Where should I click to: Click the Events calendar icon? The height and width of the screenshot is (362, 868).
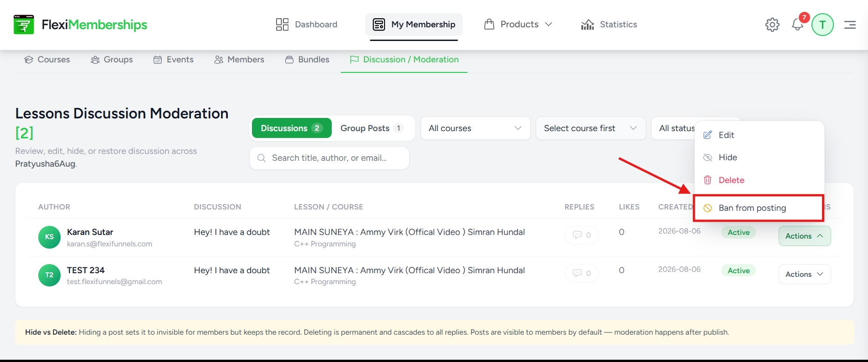click(x=158, y=60)
